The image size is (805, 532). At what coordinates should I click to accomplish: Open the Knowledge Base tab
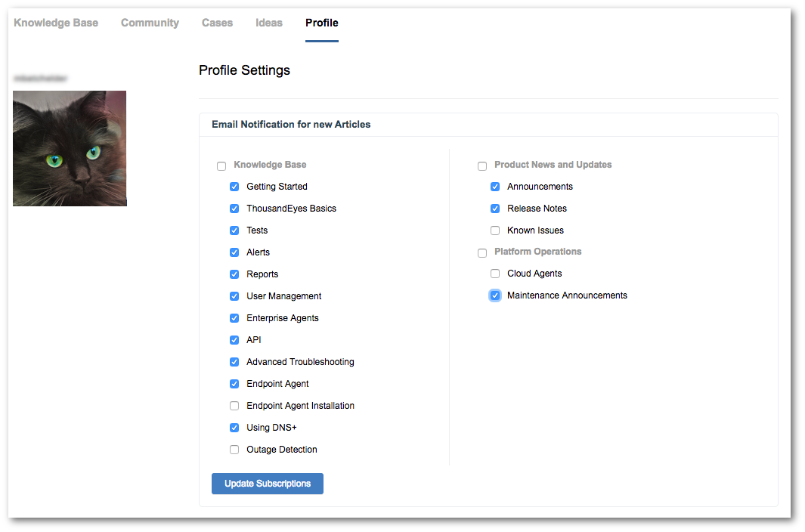(x=56, y=23)
